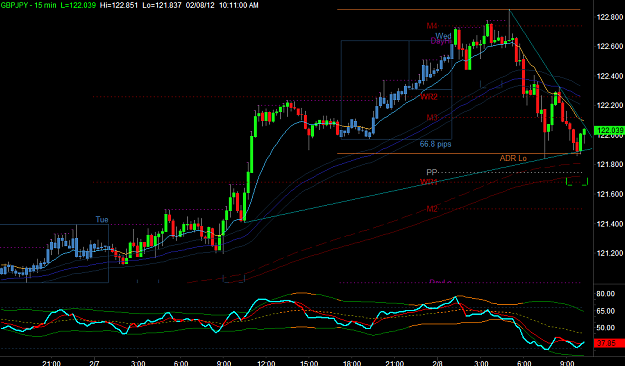Select the Tue session box label

102,220
